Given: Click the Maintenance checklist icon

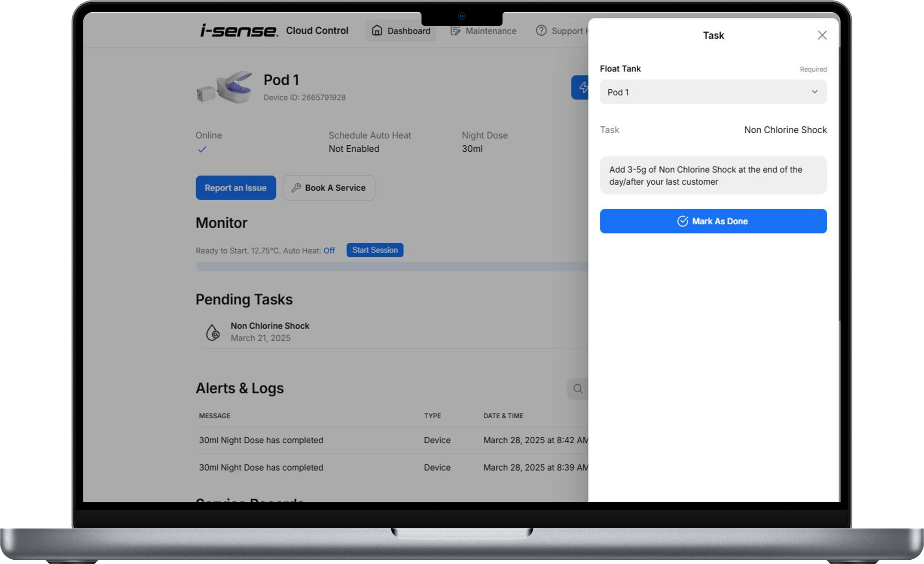Looking at the screenshot, I should click(455, 31).
